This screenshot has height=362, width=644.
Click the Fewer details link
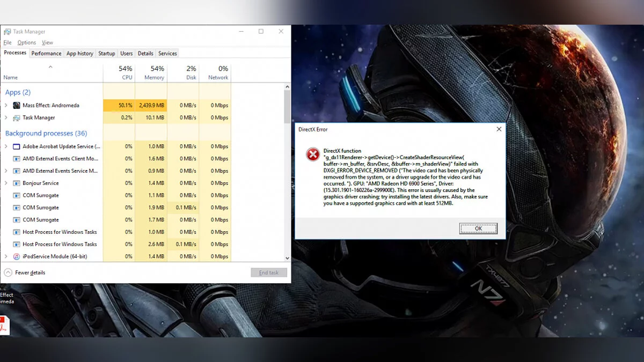[30, 272]
